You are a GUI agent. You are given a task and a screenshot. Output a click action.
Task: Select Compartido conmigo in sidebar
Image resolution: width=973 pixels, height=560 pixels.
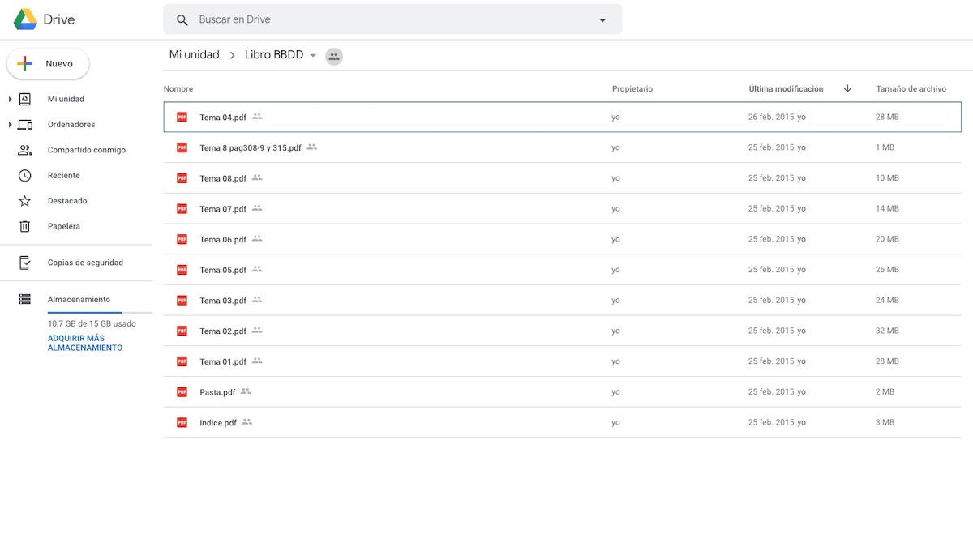pyautogui.click(x=86, y=150)
